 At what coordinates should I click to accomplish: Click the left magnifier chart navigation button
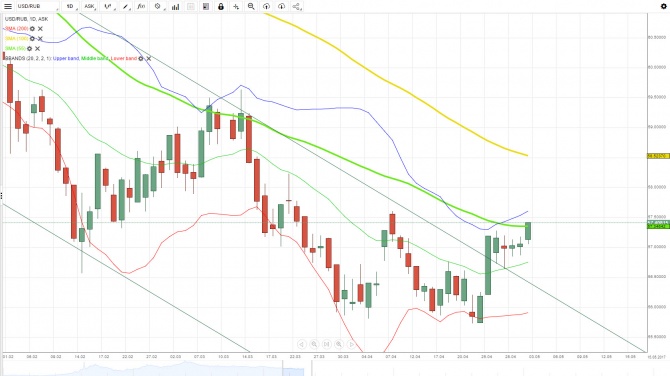pyautogui.click(x=314, y=344)
